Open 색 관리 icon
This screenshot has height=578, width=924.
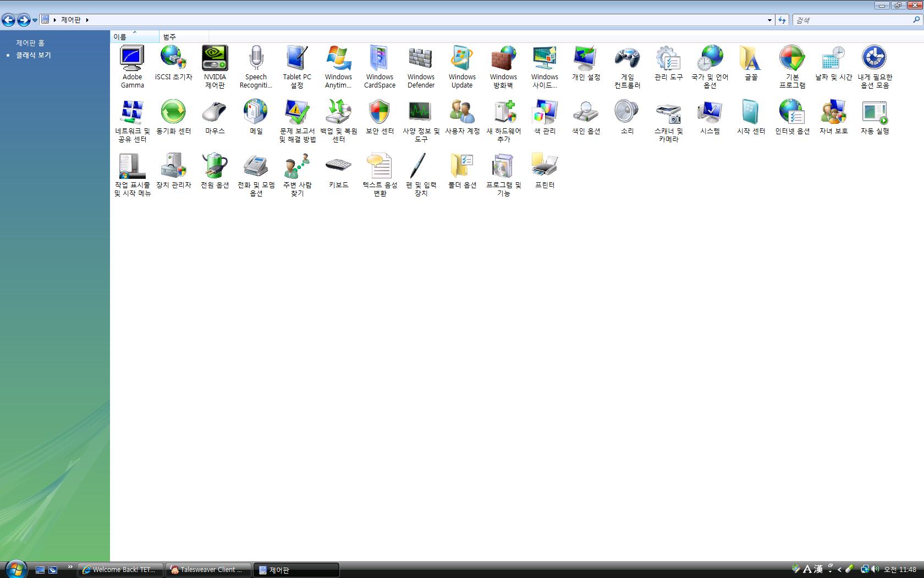[544, 112]
